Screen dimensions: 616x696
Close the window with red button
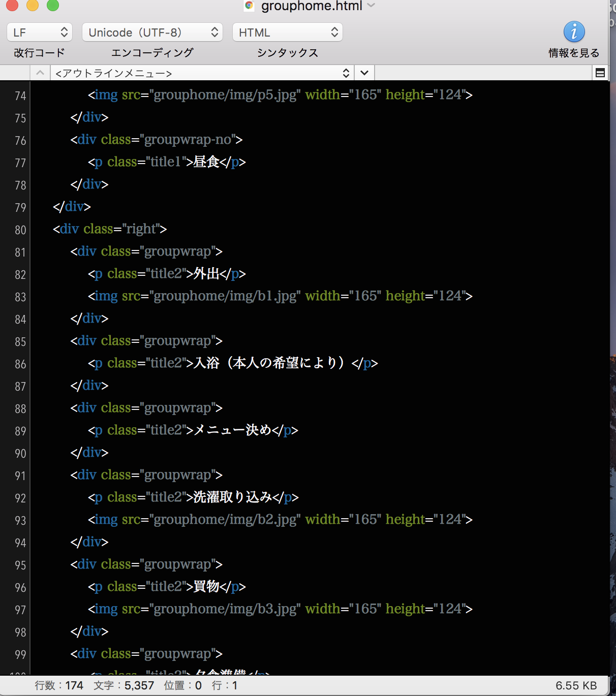[x=12, y=6]
